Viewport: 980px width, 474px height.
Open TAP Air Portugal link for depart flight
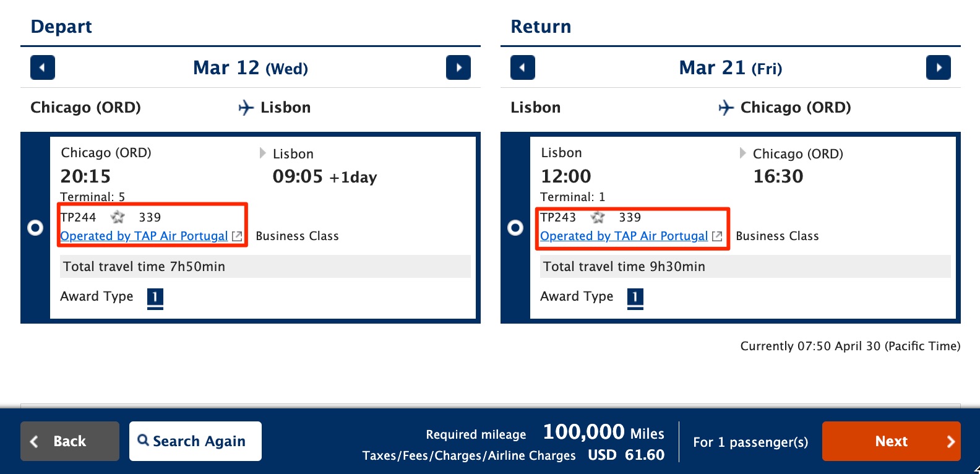pyautogui.click(x=144, y=236)
